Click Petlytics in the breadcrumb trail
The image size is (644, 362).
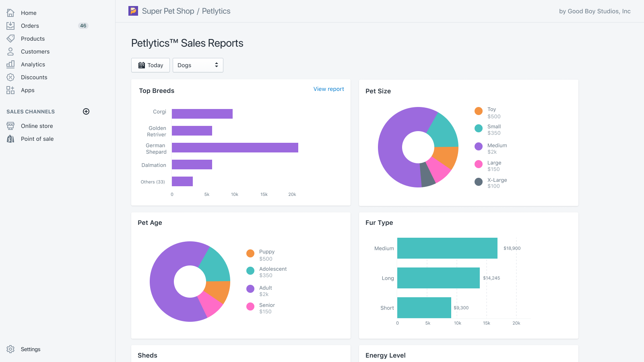click(216, 11)
